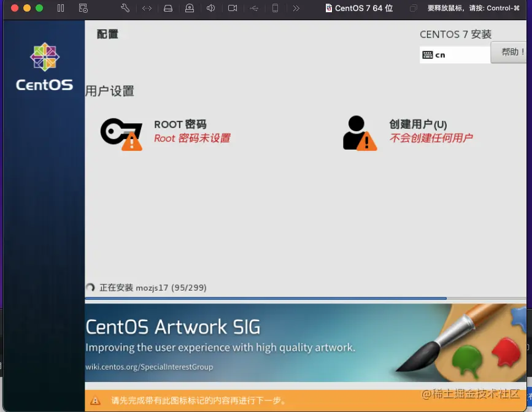This screenshot has width=532, height=412.
Task: Click the user creation person icon
Action: tap(360, 133)
